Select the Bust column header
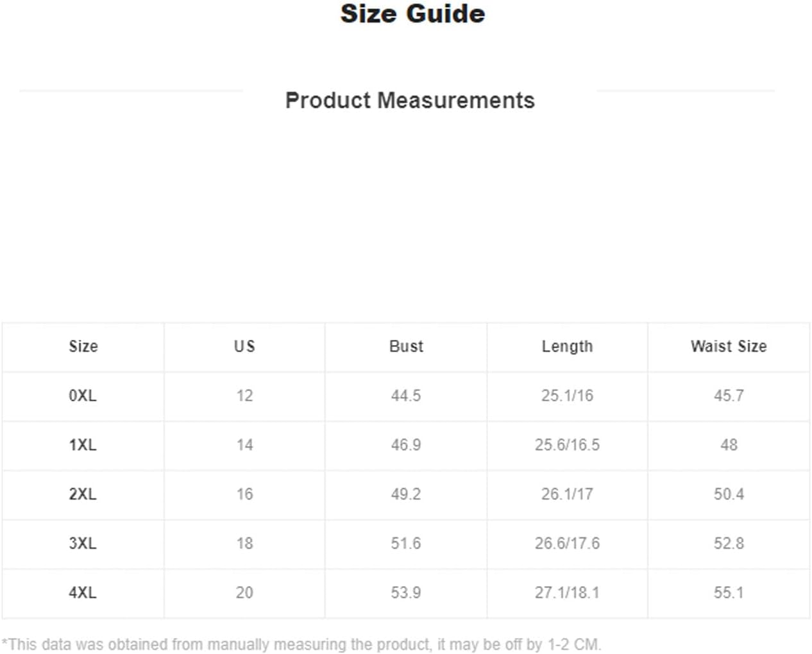 (406, 346)
